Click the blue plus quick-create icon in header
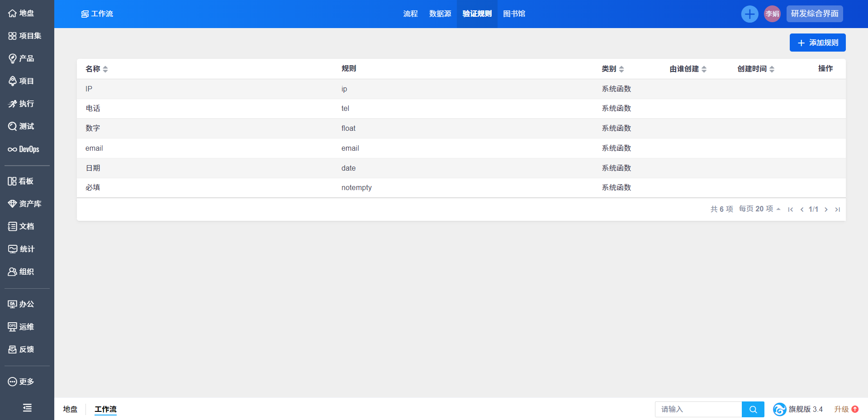868x420 pixels. click(x=749, y=14)
